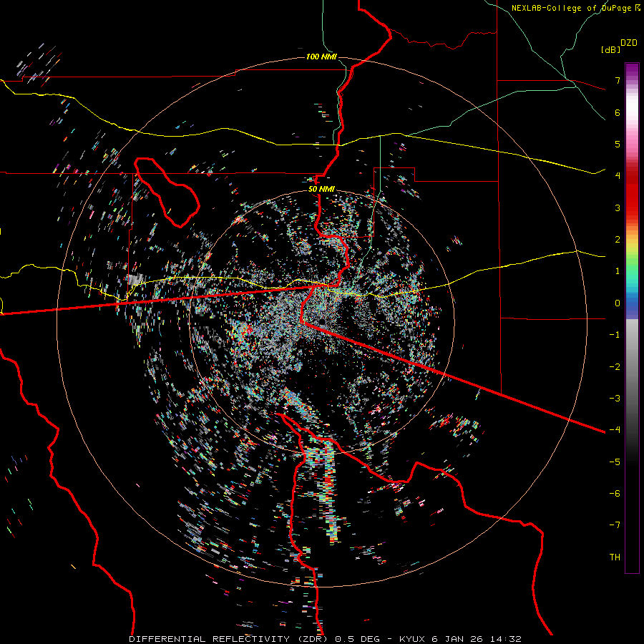This screenshot has height=644, width=644.
Task: Click the value 4 on color scale
Action: tap(618, 176)
